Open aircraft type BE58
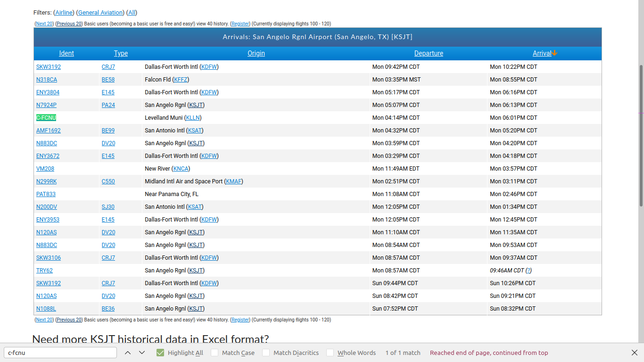 click(108, 80)
